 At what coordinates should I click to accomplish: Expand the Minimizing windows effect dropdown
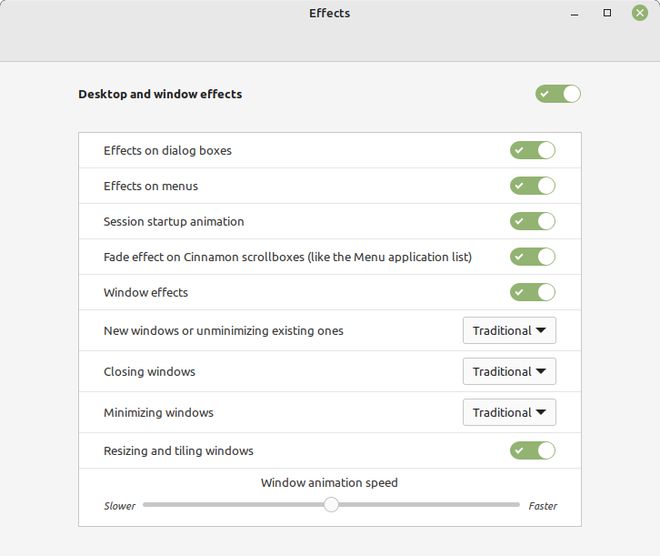[x=509, y=412]
